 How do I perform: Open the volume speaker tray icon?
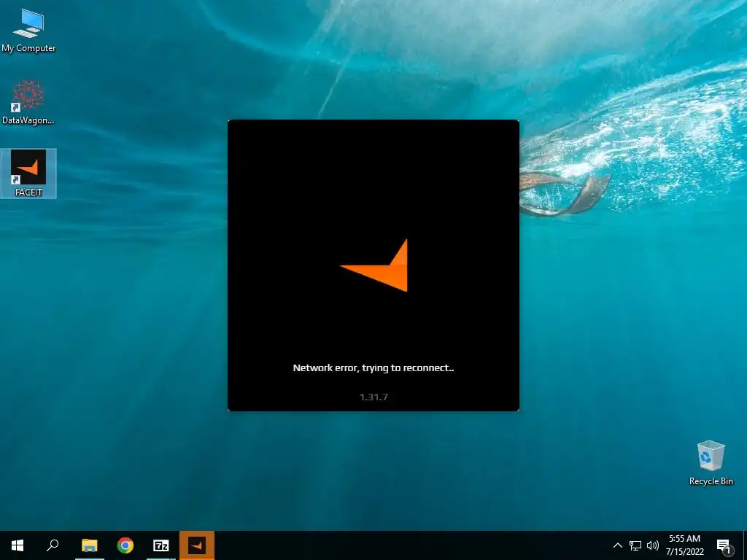click(653, 545)
